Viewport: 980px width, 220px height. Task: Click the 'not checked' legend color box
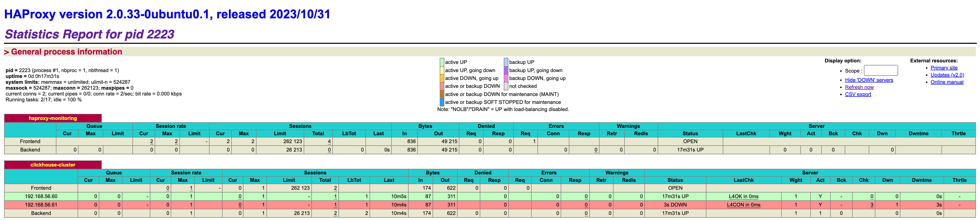click(x=506, y=86)
